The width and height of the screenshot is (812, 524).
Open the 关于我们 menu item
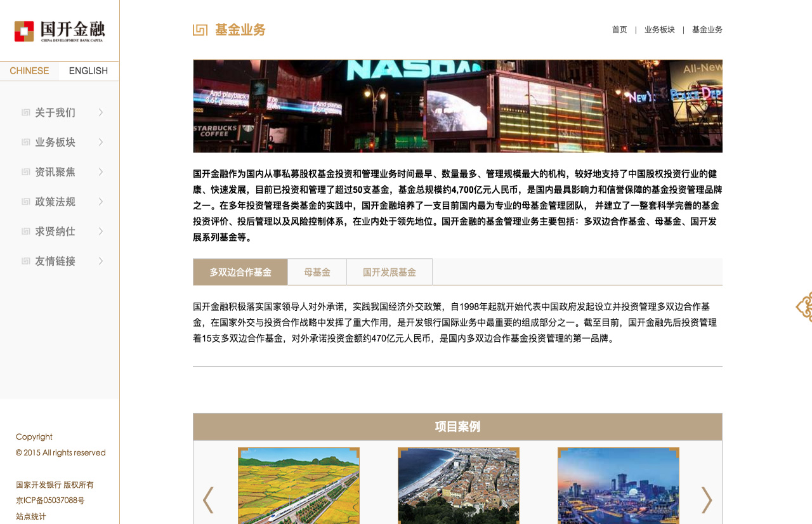point(55,112)
